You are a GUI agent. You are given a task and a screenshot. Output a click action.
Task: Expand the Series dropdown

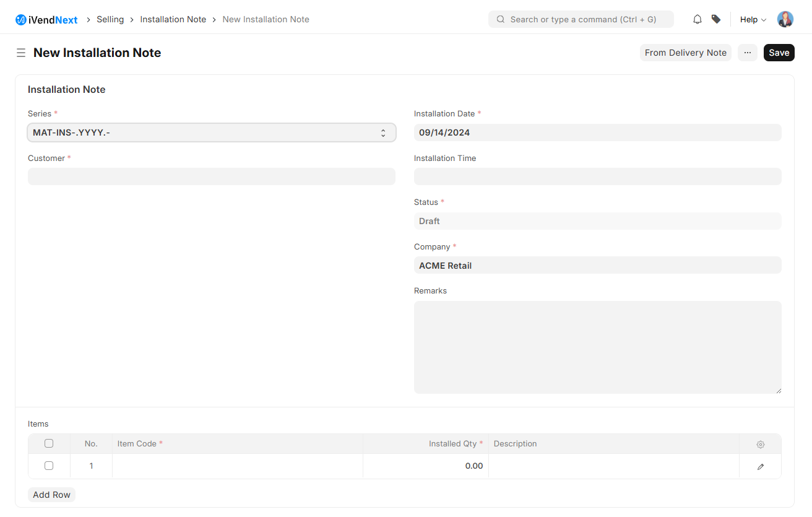point(211,133)
